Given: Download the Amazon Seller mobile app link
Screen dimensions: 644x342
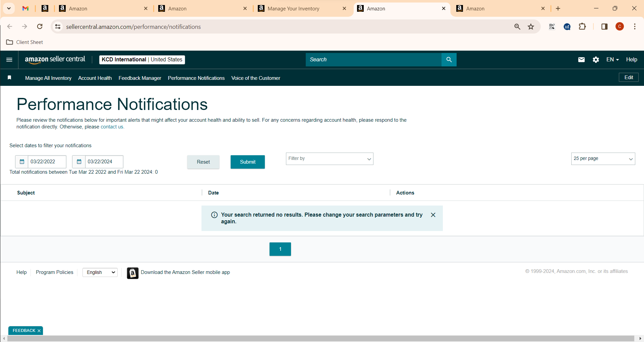Looking at the screenshot, I should tap(185, 272).
